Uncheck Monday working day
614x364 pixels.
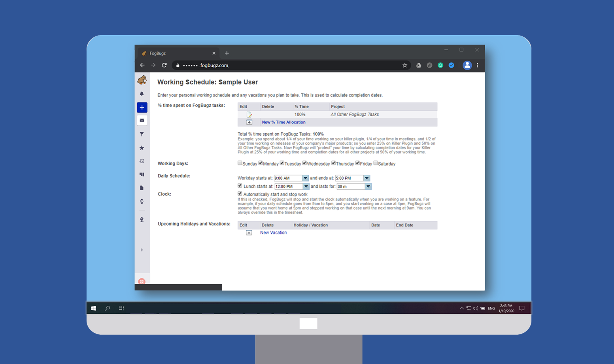(x=261, y=163)
